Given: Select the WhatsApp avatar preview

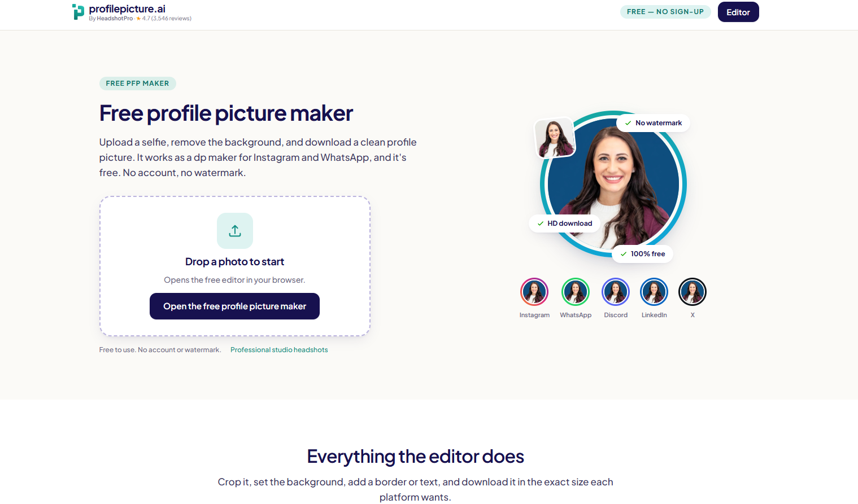Looking at the screenshot, I should pyautogui.click(x=576, y=292).
